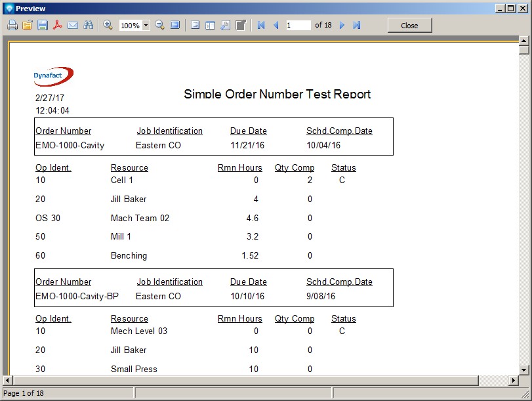Image resolution: width=532 pixels, height=401 pixels.
Task: Zoom in with the magnifier plus icon
Action: (x=108, y=25)
